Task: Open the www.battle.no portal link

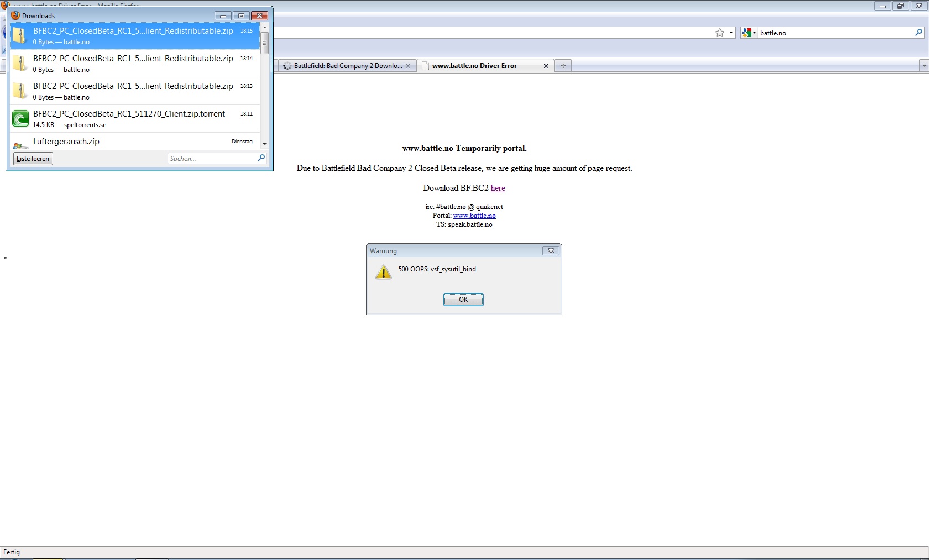Action: click(x=474, y=216)
